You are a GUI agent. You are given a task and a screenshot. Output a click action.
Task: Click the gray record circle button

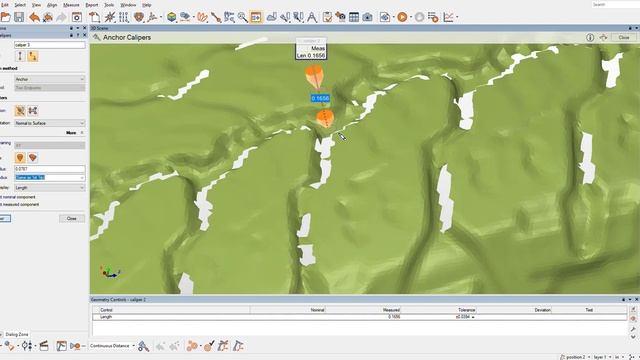(x=419, y=17)
